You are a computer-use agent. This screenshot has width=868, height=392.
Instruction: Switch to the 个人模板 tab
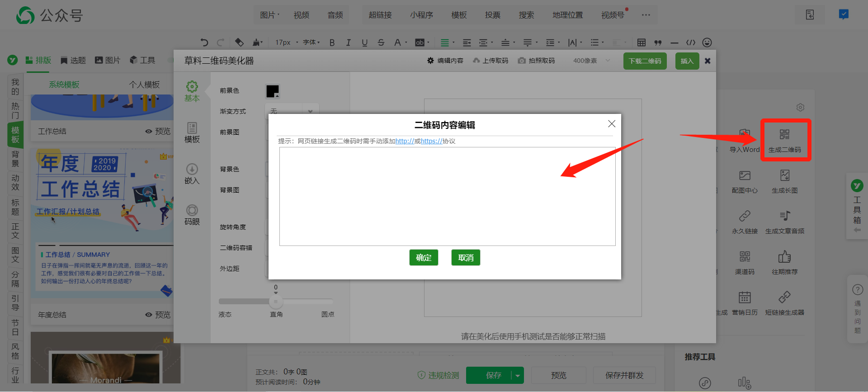144,85
